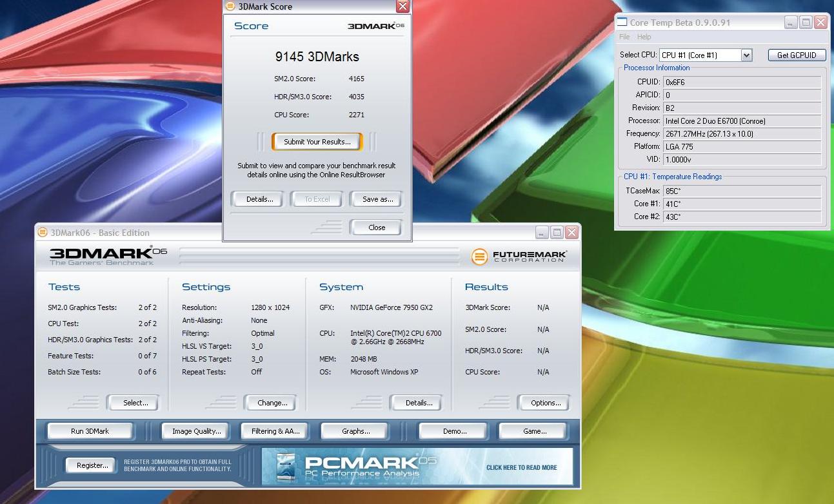Click HDR/SM3.0 Score value 4035

click(357, 97)
